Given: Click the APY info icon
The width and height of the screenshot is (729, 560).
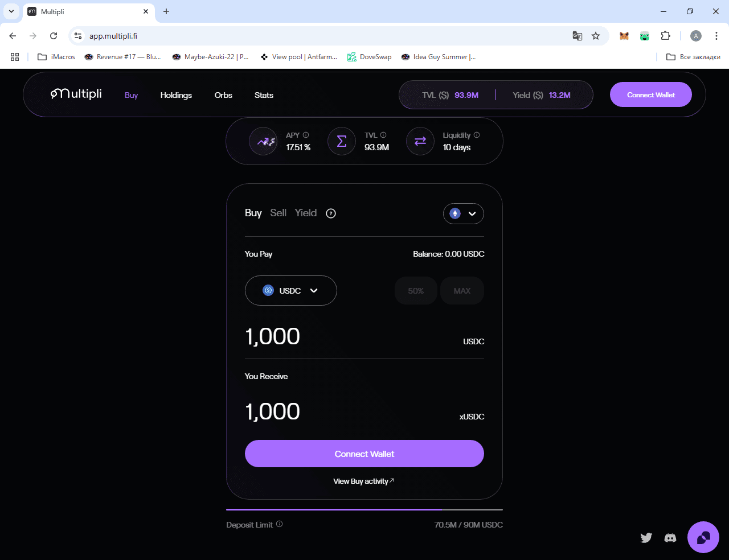Looking at the screenshot, I should (306, 135).
